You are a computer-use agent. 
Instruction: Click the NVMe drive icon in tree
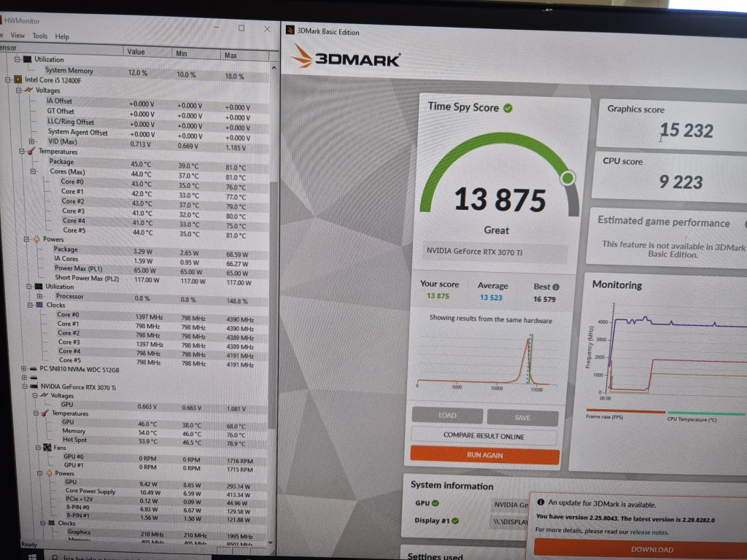point(34,368)
